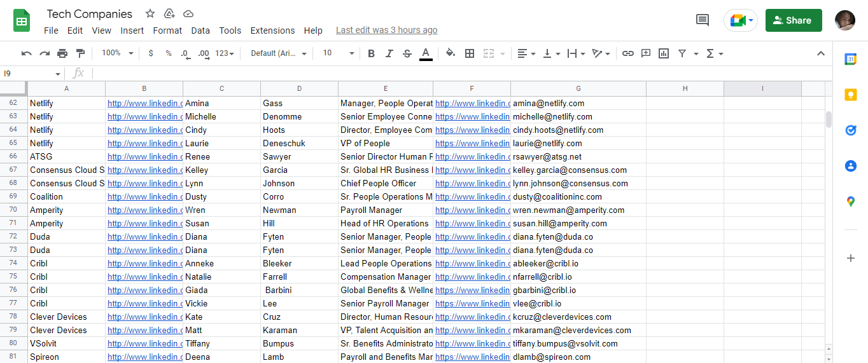This screenshot has height=363, width=868.
Task: Open the 'Last edit was 3 hours ago' link
Action: click(x=386, y=30)
